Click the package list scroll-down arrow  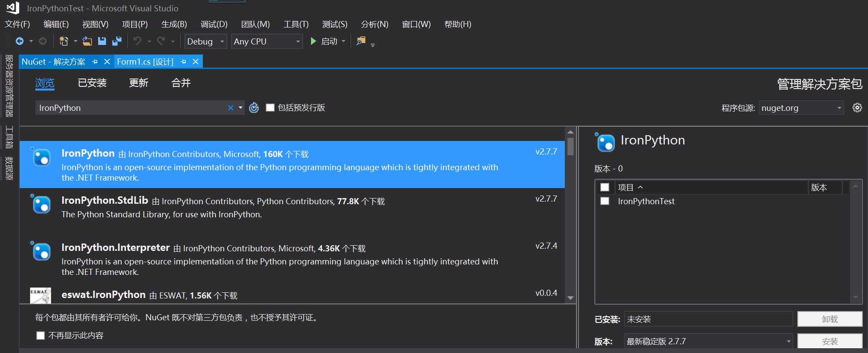coord(571,298)
